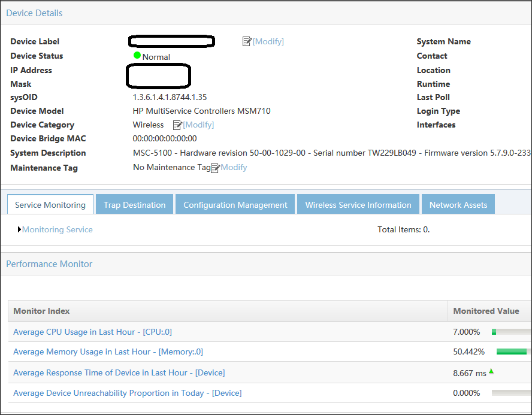Select the Service Monitoring tab
The width and height of the screenshot is (532, 415).
[x=50, y=204]
